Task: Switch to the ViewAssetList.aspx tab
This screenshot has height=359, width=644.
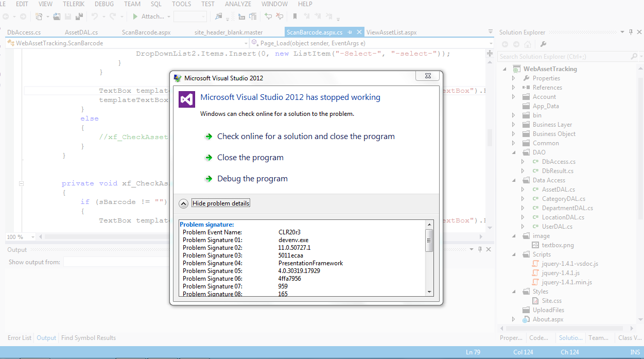Action: click(x=391, y=32)
